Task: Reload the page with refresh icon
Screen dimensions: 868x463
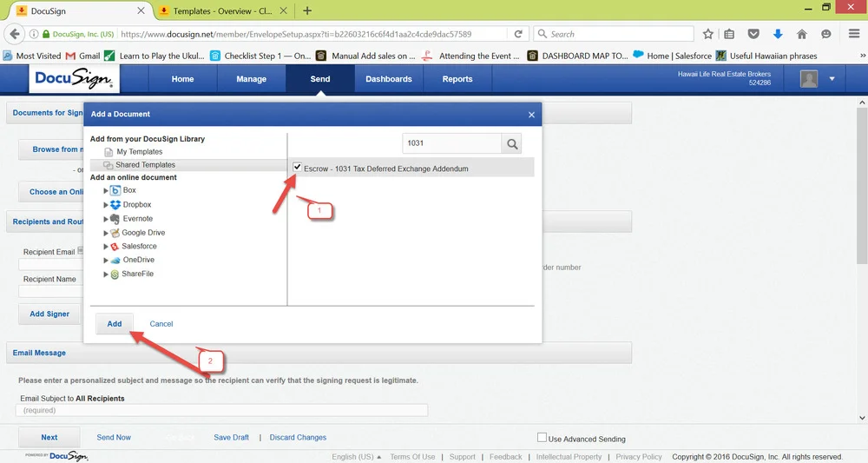Action: (x=518, y=34)
